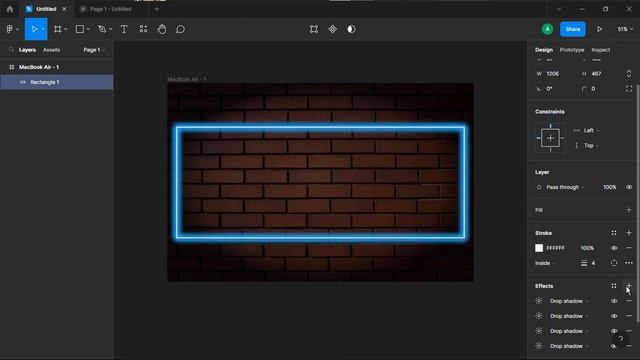Select the Text tool
Viewport: 640px width, 360px height.
click(124, 29)
